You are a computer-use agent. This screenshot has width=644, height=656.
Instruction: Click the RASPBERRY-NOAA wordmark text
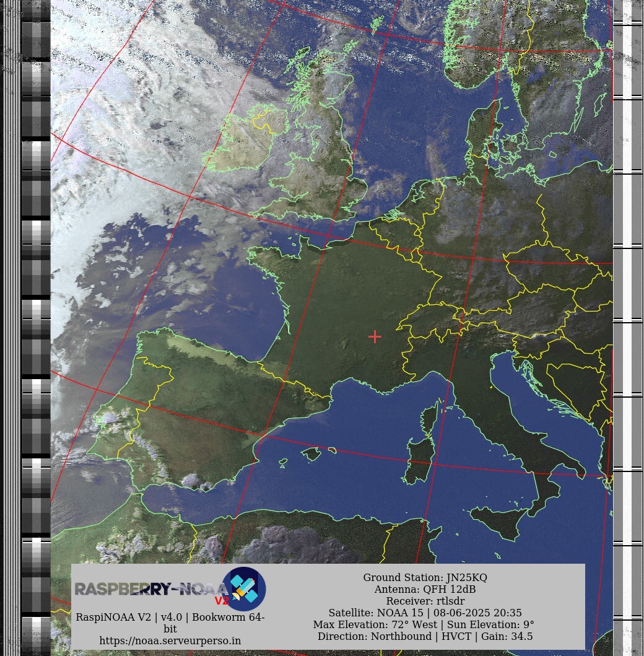pyautogui.click(x=152, y=589)
